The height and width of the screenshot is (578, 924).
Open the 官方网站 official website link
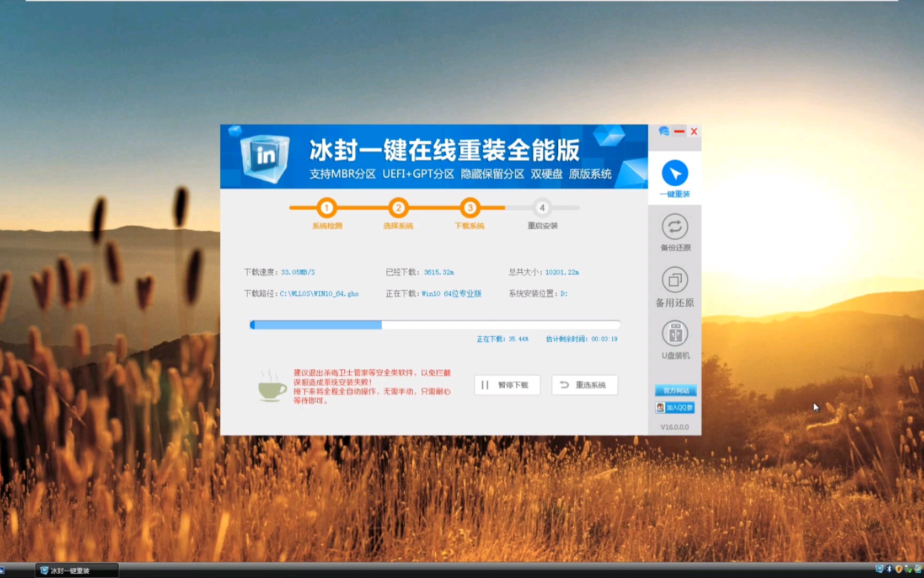tap(675, 390)
